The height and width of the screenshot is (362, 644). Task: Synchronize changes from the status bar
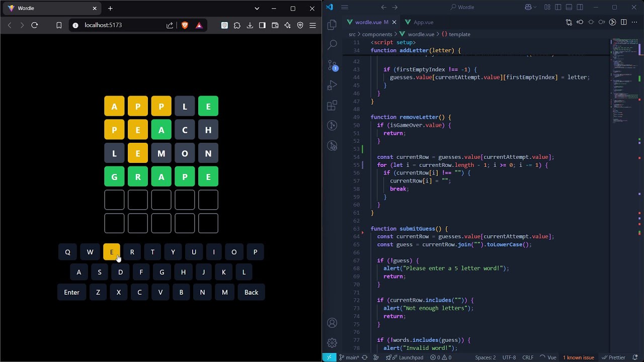[365, 357]
